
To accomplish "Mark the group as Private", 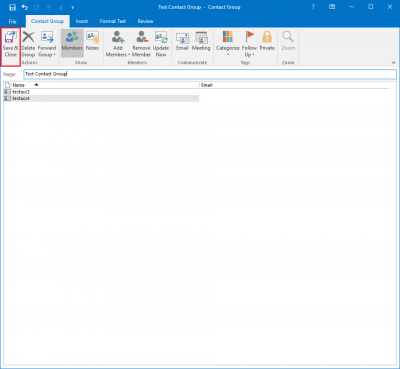I will point(267,42).
